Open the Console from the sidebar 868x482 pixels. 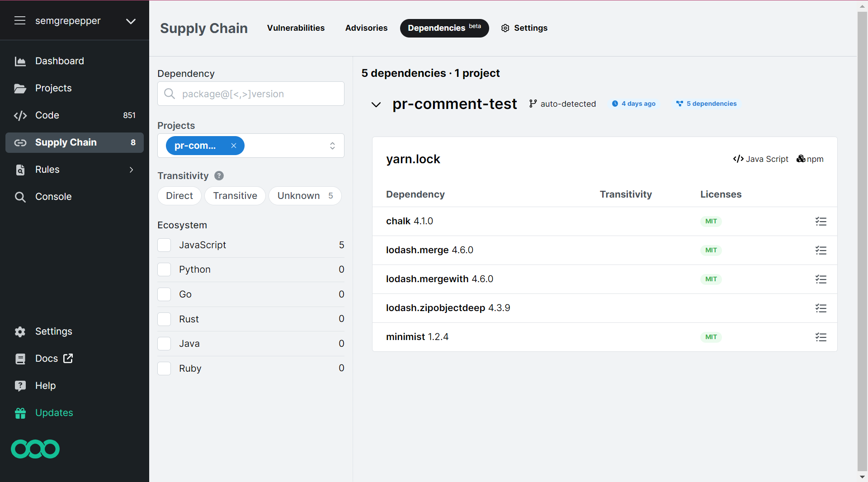point(53,197)
